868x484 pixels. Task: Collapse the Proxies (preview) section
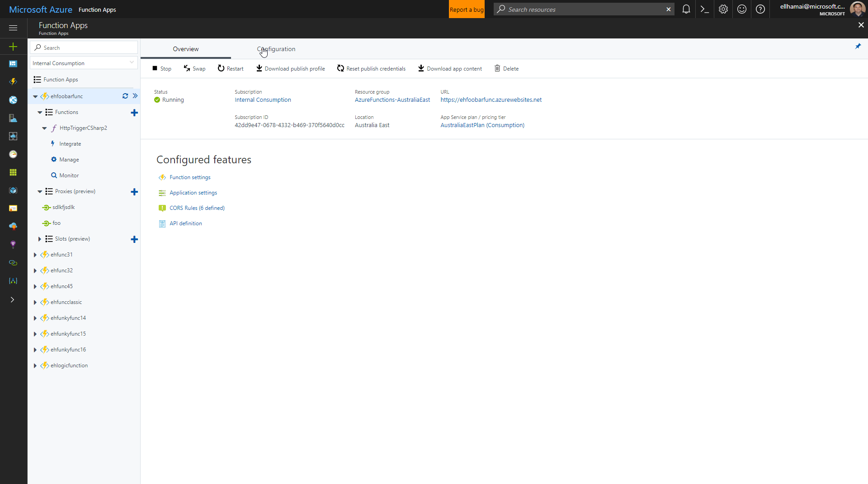coord(40,191)
